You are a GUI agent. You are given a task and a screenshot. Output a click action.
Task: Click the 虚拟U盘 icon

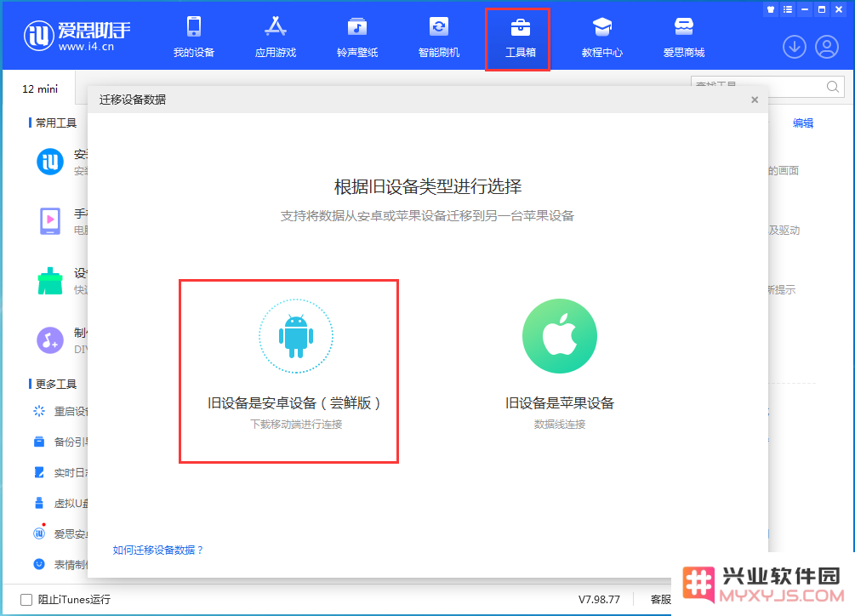[39, 503]
